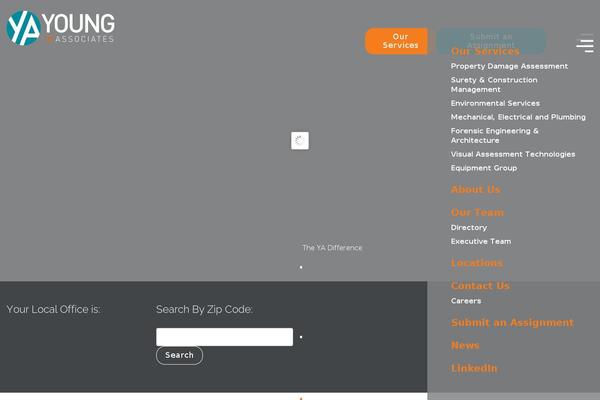Open the News menu item
The width and height of the screenshot is (600, 400).
coord(465,346)
